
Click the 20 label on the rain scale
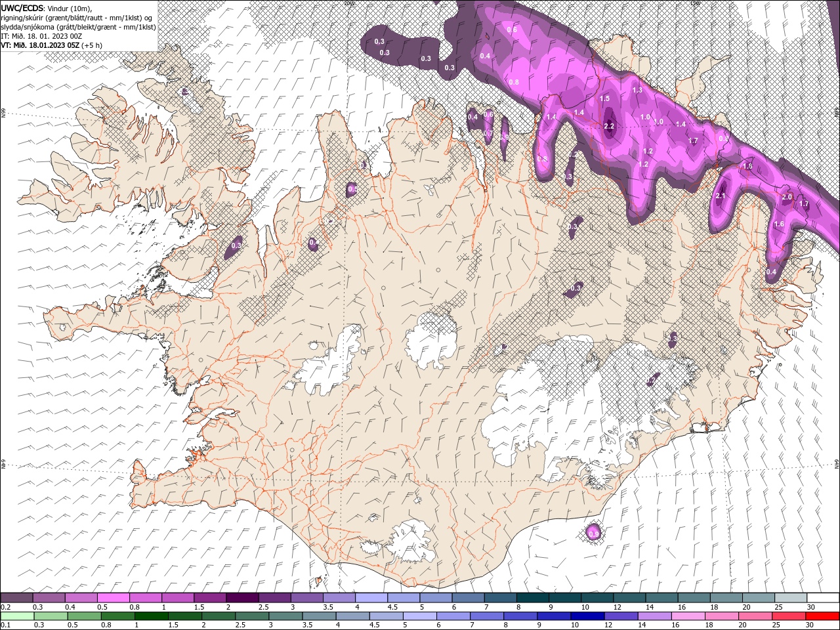742,625
